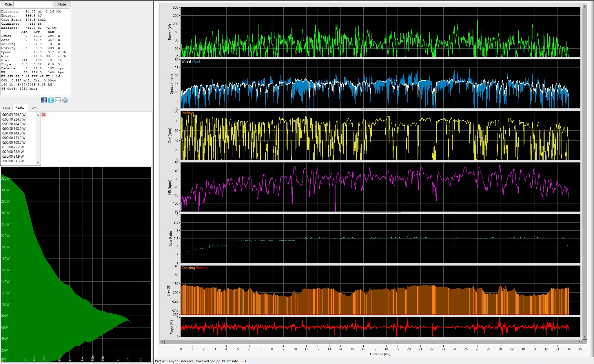This screenshot has height=364, width=594.
Task: Open the ride in Google Earth
Action: coord(65,100)
